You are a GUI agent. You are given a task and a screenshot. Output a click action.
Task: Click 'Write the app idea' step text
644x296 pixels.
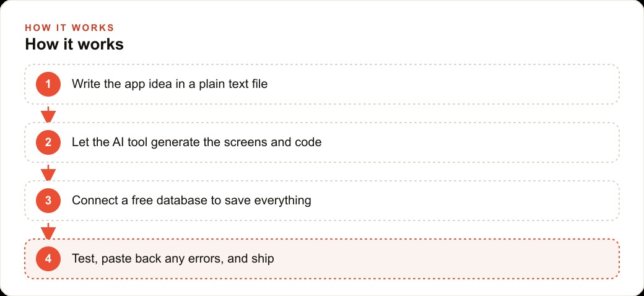pyautogui.click(x=170, y=84)
